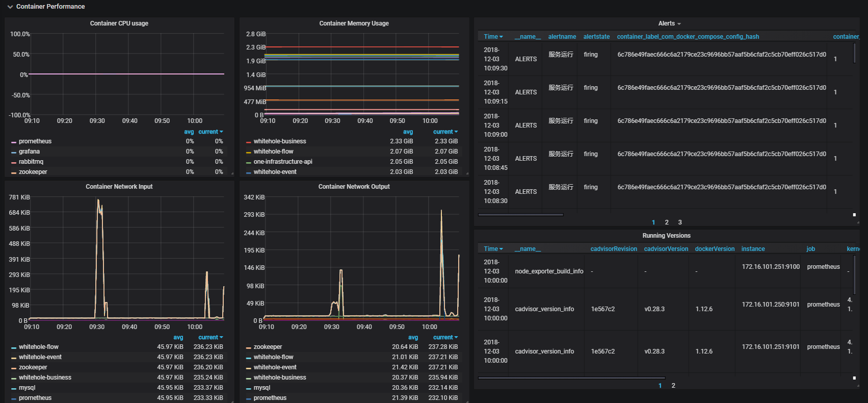Screen dimensions: 868x403
Task: Sort Network Input legend by avg
Action: (x=178, y=337)
